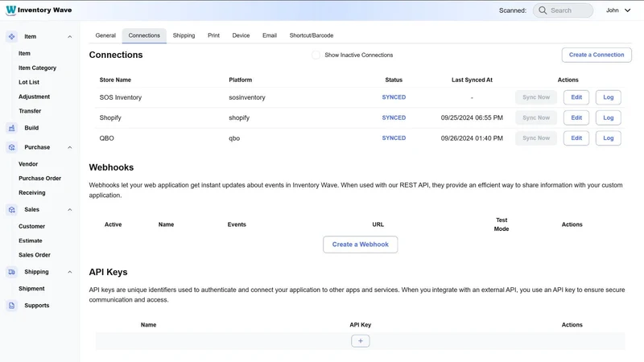This screenshot has width=644, height=362.
Task: Click Create a Webhook button
Action: 360,245
